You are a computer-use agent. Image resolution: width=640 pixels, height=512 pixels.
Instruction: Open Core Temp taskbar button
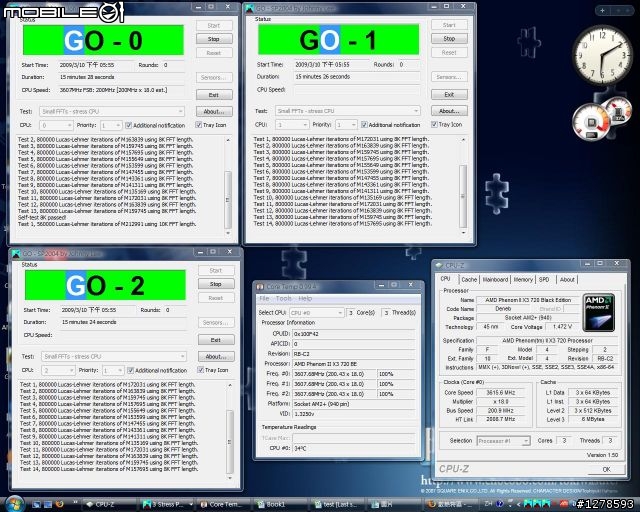(223, 504)
